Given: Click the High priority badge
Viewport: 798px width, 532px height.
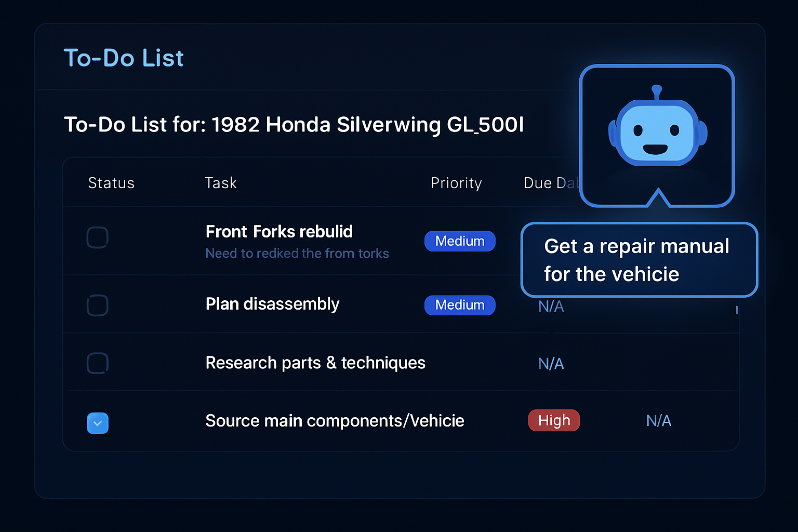Looking at the screenshot, I should (554, 420).
